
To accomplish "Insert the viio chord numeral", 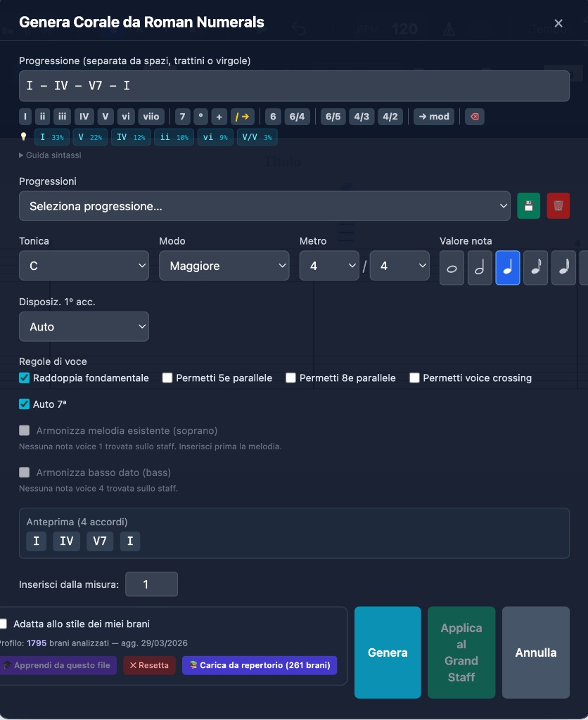I will click(x=150, y=117).
